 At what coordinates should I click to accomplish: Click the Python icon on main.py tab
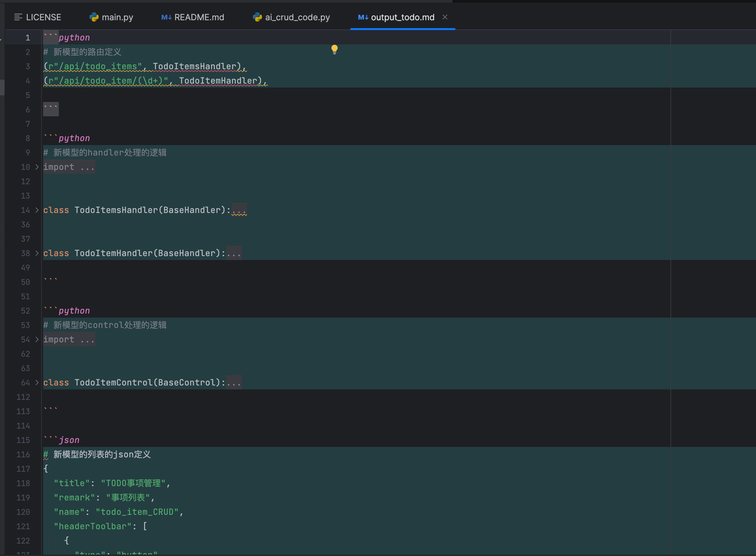click(94, 17)
